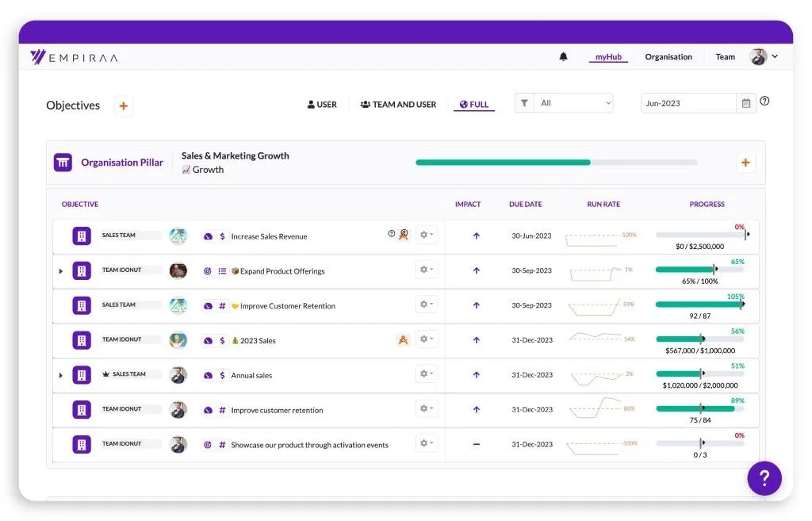Screen dimensions: 812x521
Task: Open the Improve Customer Retention objective
Action: click(x=287, y=306)
